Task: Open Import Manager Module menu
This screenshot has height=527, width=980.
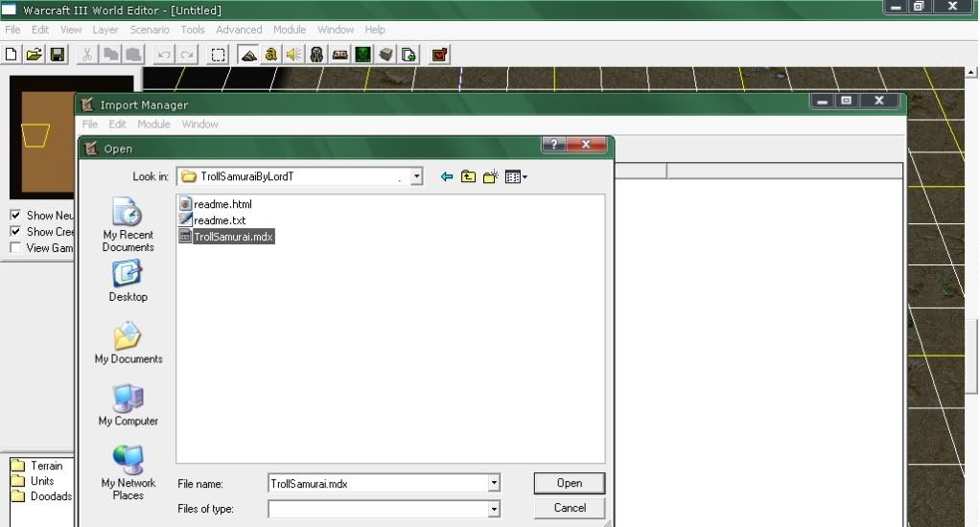Action: click(x=153, y=125)
